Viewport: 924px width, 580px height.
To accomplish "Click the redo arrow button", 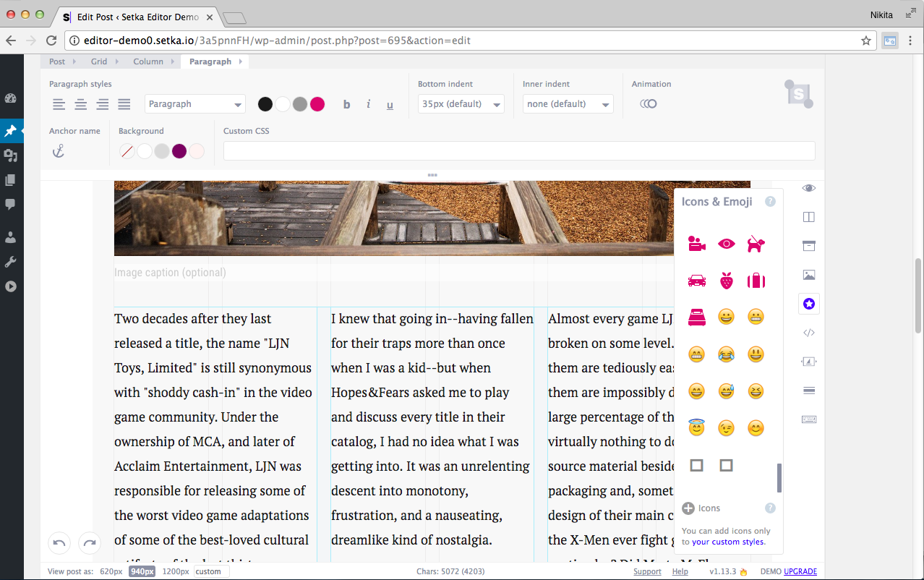I will [x=89, y=542].
